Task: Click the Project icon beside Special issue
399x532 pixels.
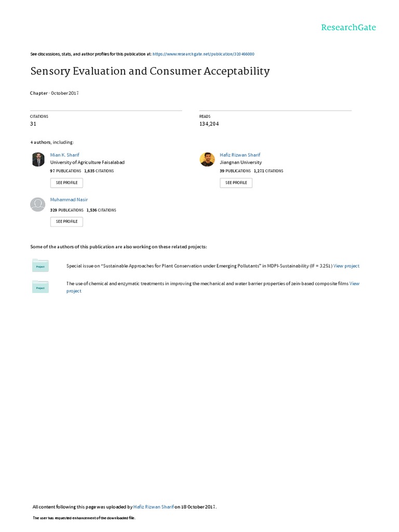Action: (x=40, y=266)
